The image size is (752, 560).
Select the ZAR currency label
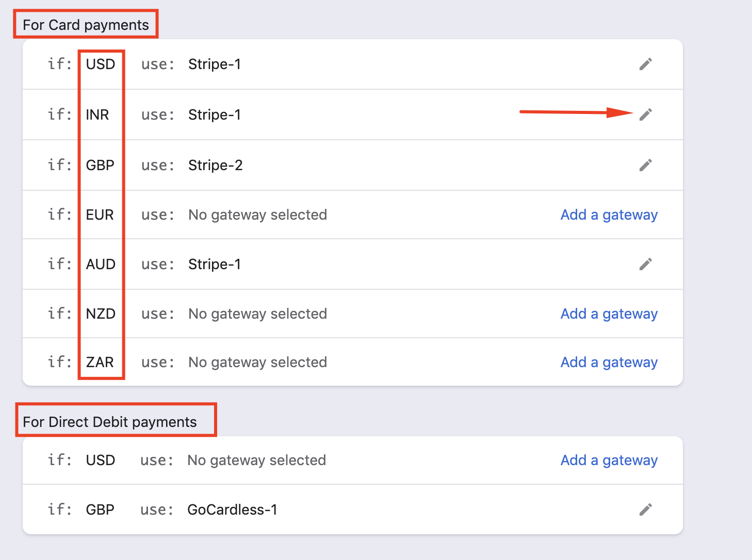[100, 362]
